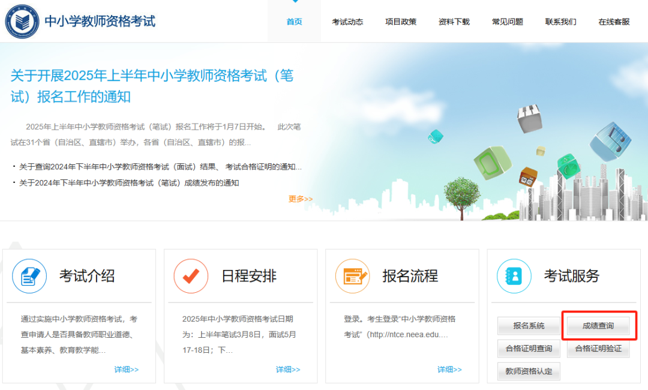Click the 日程安排 checkmark icon
Viewport: 648px width, 390px height.
[191, 276]
